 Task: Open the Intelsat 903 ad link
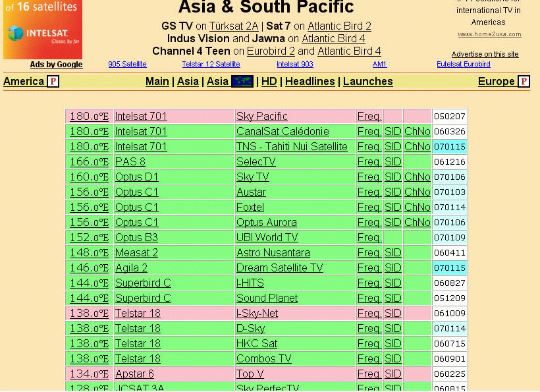click(x=295, y=64)
